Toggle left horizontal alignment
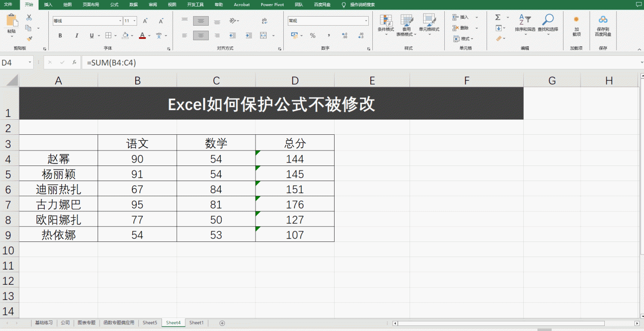Image resolution: width=644 pixels, height=331 pixels. (185, 36)
